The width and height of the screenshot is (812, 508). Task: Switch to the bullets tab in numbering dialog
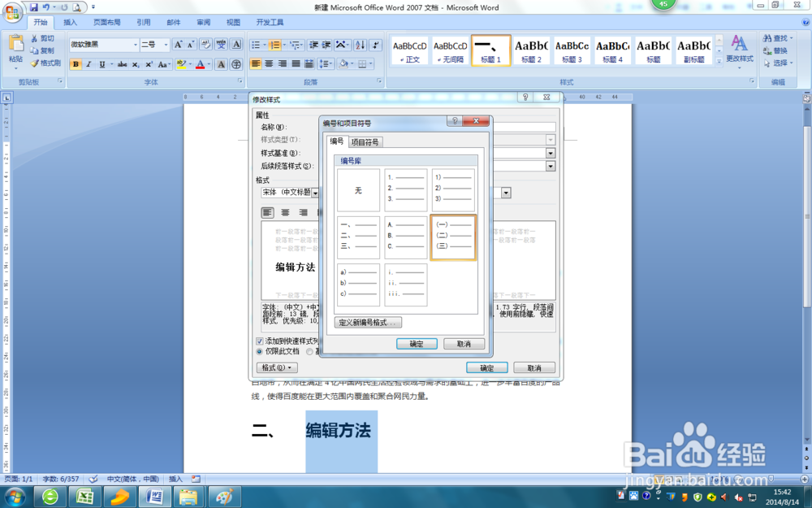(x=365, y=142)
